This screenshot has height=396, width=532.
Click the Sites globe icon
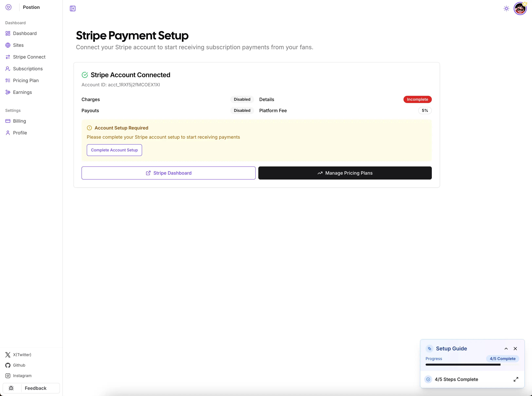point(8,45)
